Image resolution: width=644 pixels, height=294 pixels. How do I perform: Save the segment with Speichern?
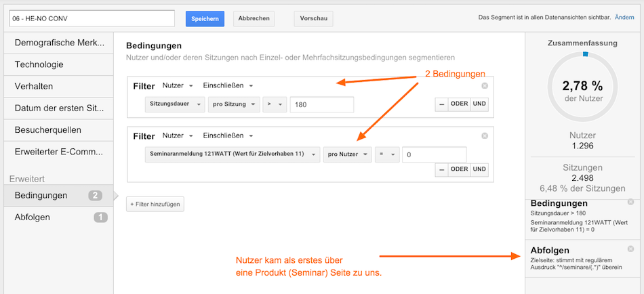(x=205, y=19)
